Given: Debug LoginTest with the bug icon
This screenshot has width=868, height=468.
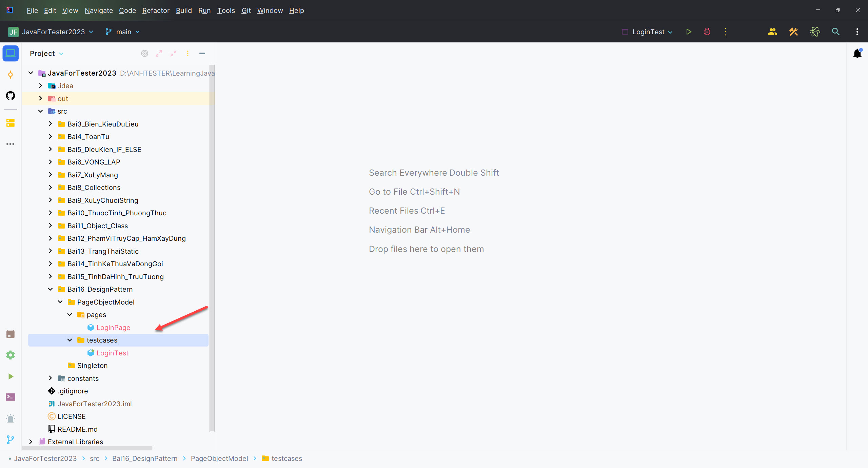Looking at the screenshot, I should pos(707,32).
